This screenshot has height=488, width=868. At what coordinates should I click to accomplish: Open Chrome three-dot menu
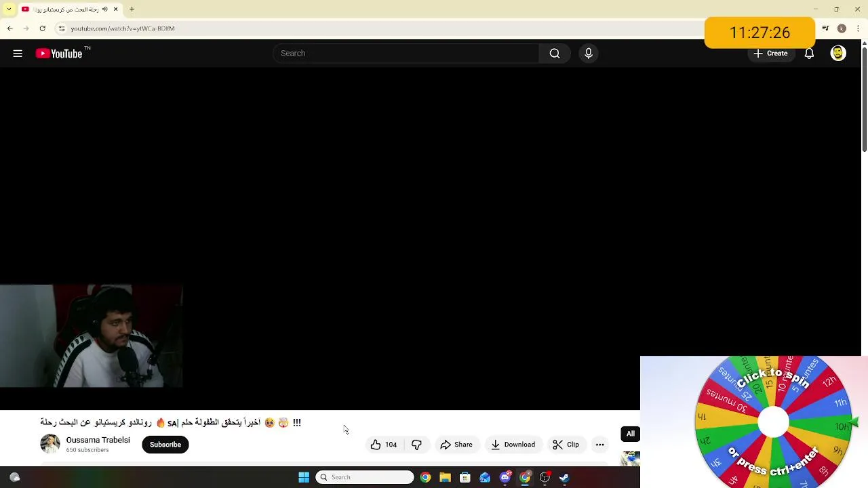[856, 28]
